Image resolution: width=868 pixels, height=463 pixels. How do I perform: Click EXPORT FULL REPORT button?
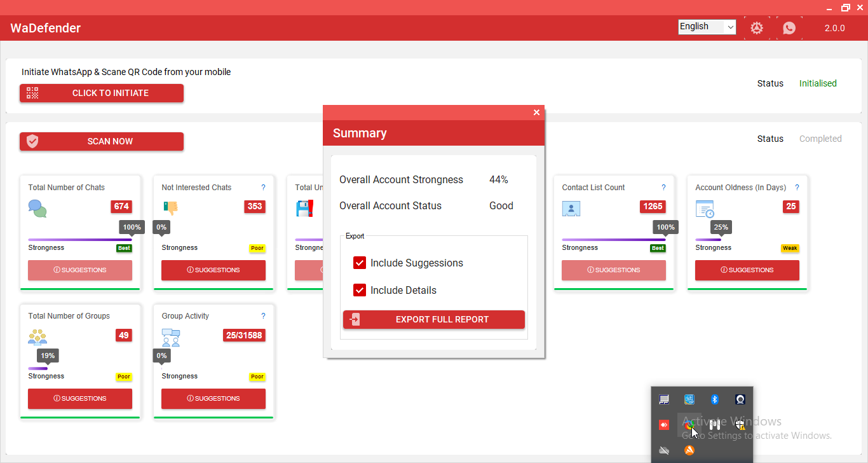point(434,319)
